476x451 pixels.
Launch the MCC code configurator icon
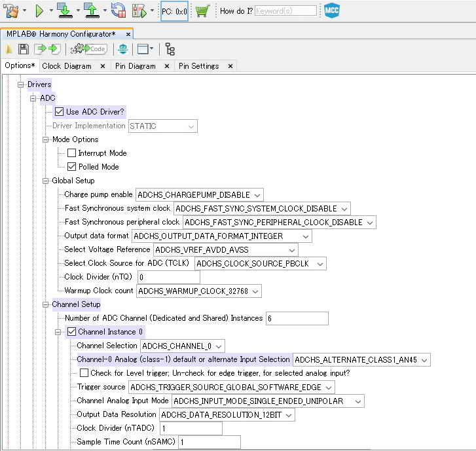332,11
